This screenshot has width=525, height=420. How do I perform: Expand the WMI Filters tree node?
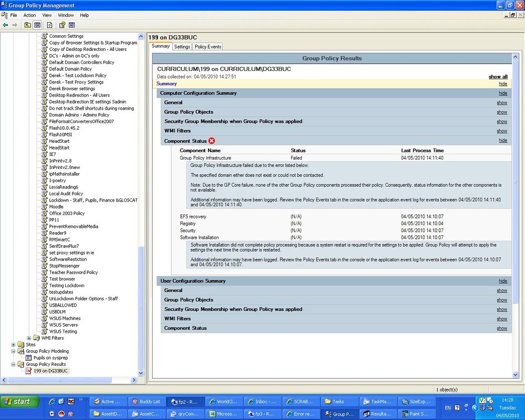[29, 338]
